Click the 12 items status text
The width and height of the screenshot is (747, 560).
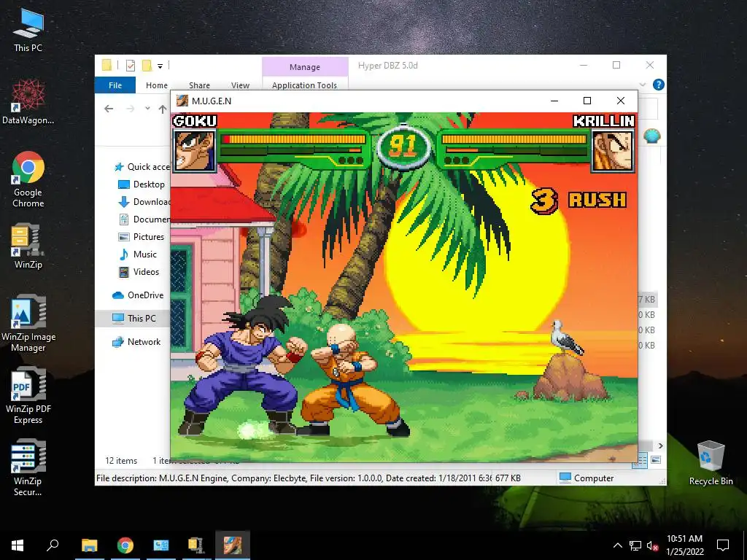point(121,461)
